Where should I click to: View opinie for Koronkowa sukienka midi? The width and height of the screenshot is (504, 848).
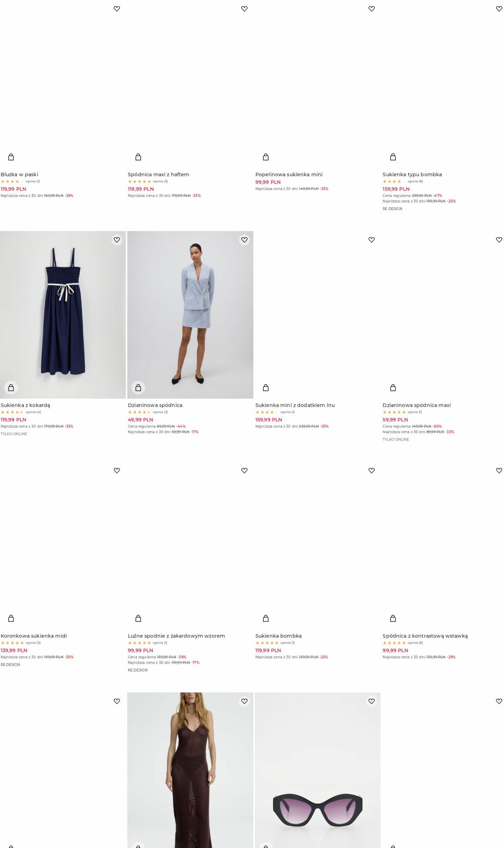33,643
